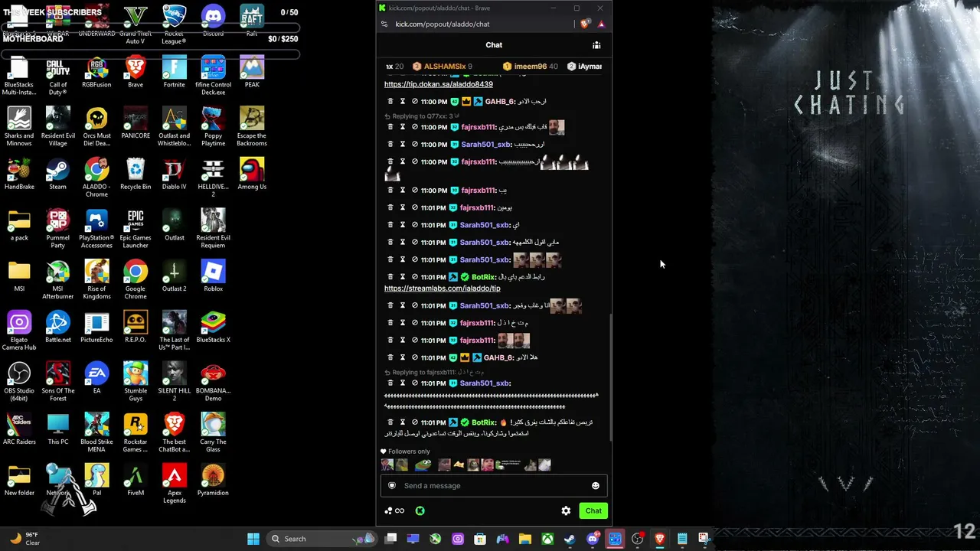Open the chat user list icon

tap(596, 45)
